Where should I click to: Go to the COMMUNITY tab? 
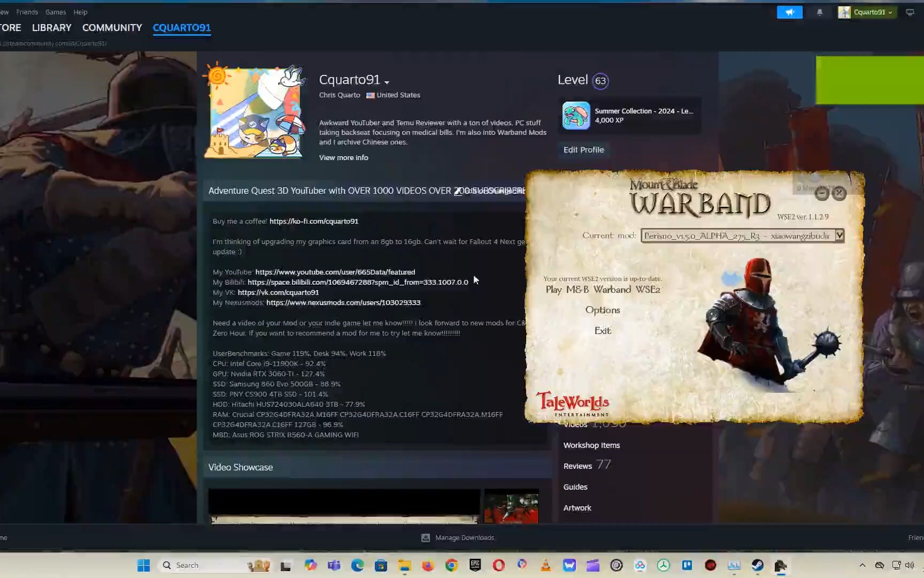click(x=112, y=27)
